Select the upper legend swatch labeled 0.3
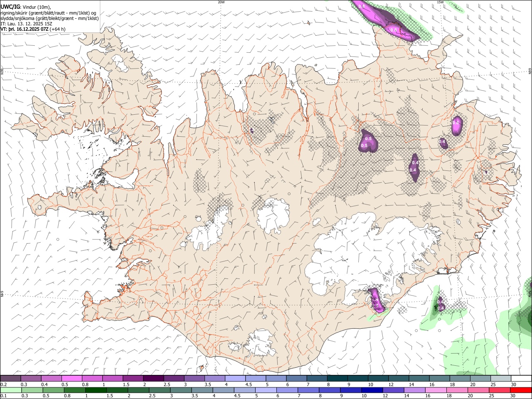Screen dimensions: 532x399 [31, 378]
